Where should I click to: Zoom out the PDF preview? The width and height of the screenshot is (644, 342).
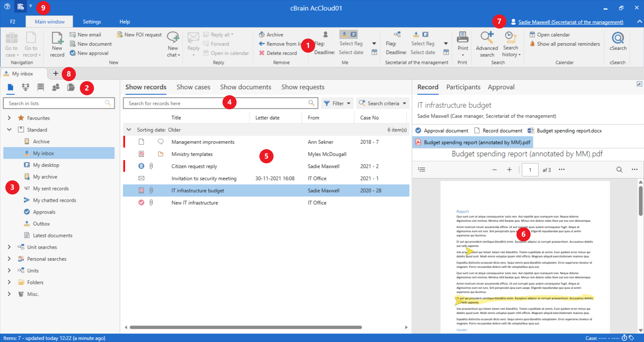tap(494, 170)
